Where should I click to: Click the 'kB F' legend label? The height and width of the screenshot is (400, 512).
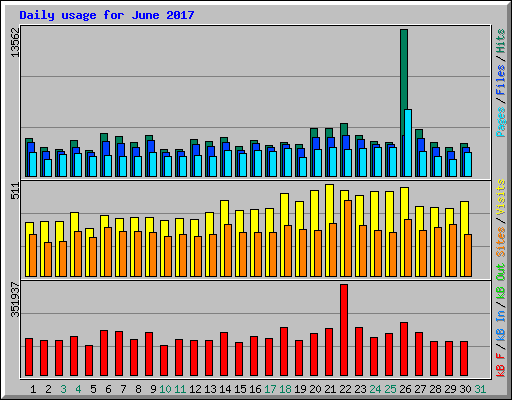[501, 365]
